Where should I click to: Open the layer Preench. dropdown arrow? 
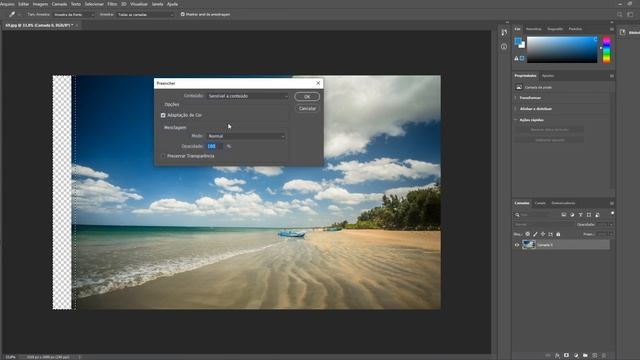point(611,234)
